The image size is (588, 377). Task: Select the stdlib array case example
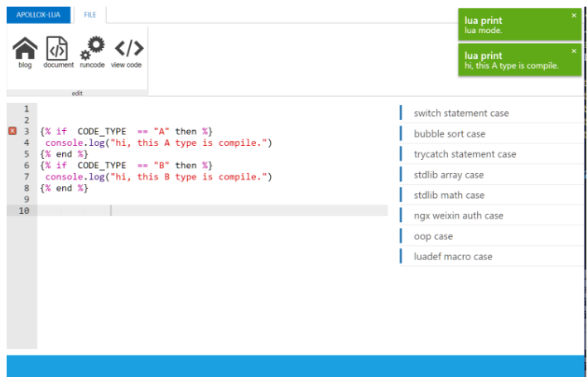(449, 175)
